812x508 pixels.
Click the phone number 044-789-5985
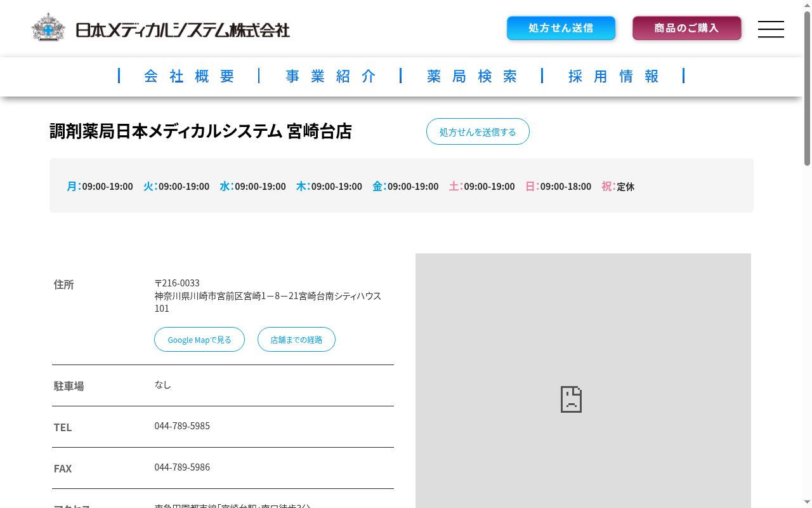182,425
